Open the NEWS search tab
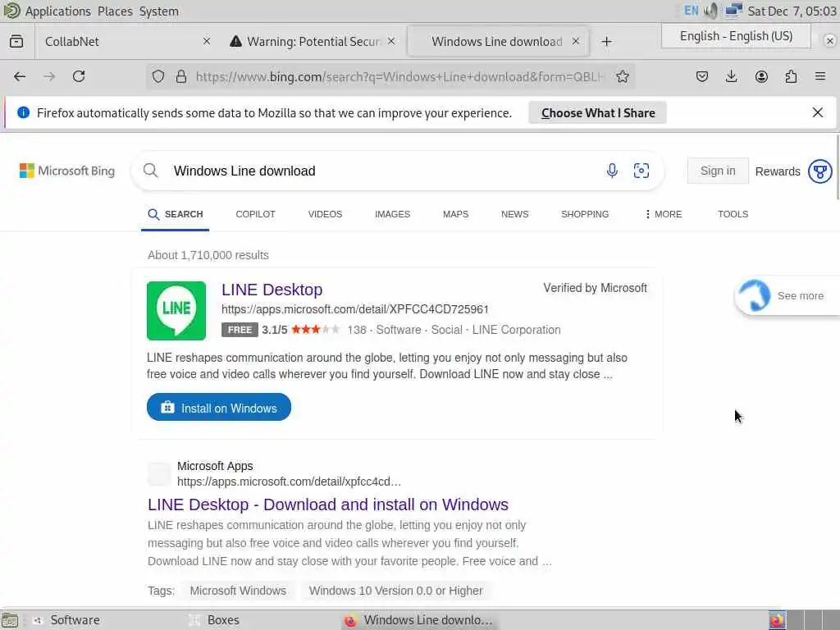Viewport: 840px width, 630px height. coord(515,214)
